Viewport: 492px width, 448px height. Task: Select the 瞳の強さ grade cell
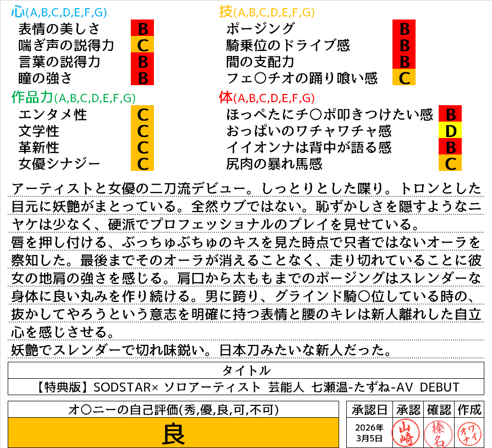[x=143, y=79]
